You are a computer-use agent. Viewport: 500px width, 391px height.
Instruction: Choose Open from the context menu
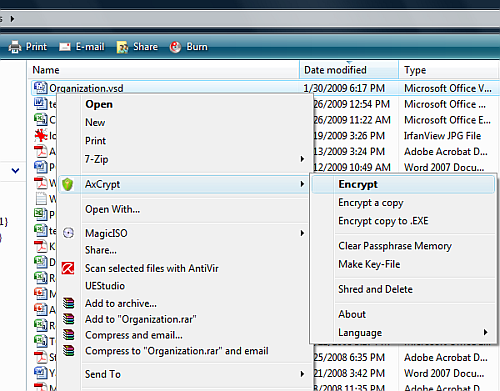coord(99,104)
